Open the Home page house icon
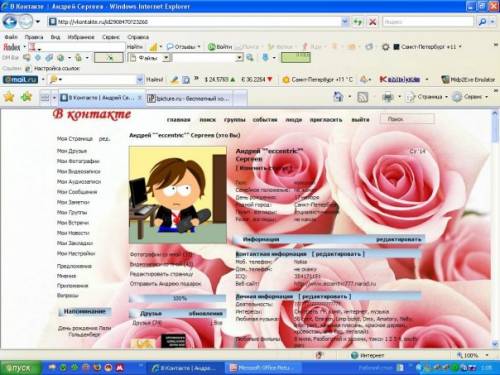 click(338, 97)
